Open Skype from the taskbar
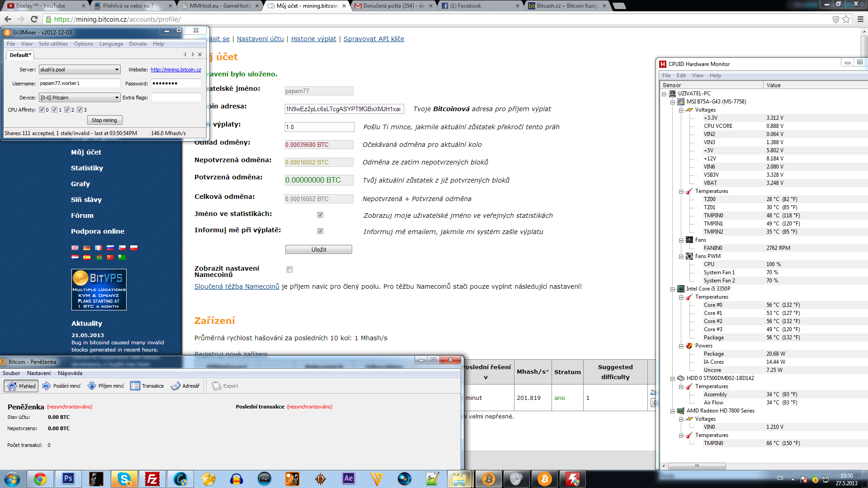The height and width of the screenshot is (488, 868). pos(124,479)
